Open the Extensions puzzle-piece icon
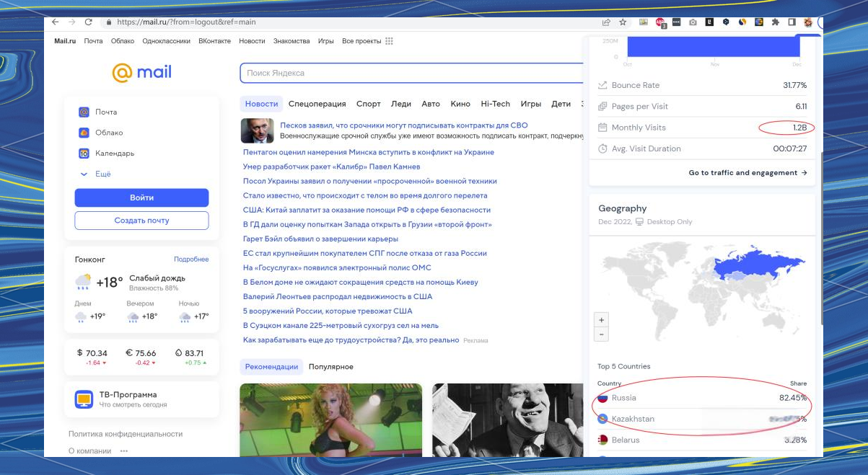Image resolution: width=868 pixels, height=475 pixels. (775, 22)
